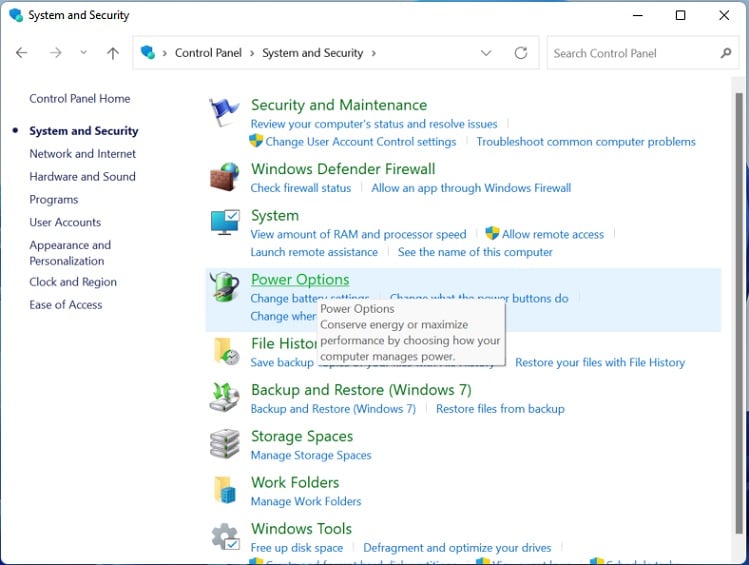The image size is (749, 565).
Task: Click the Control Panel icon in address bar
Action: click(x=148, y=53)
